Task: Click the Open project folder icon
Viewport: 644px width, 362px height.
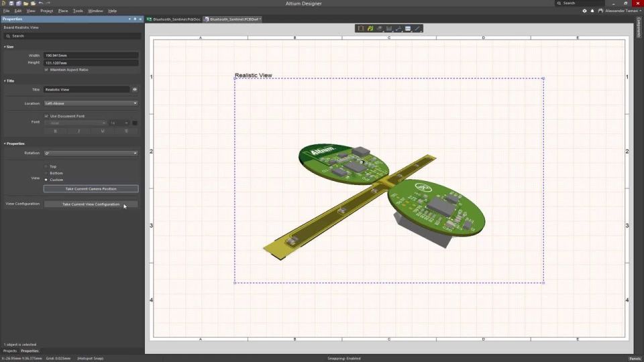Action: (x=33, y=3)
